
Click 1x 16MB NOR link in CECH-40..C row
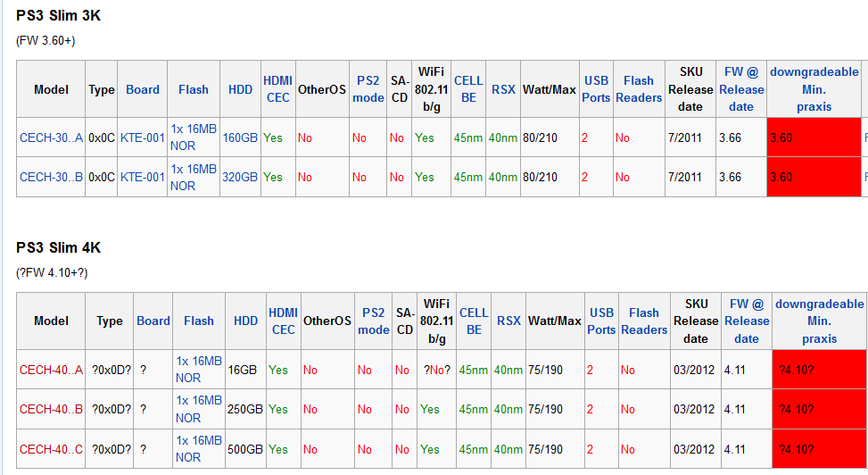[x=199, y=449]
